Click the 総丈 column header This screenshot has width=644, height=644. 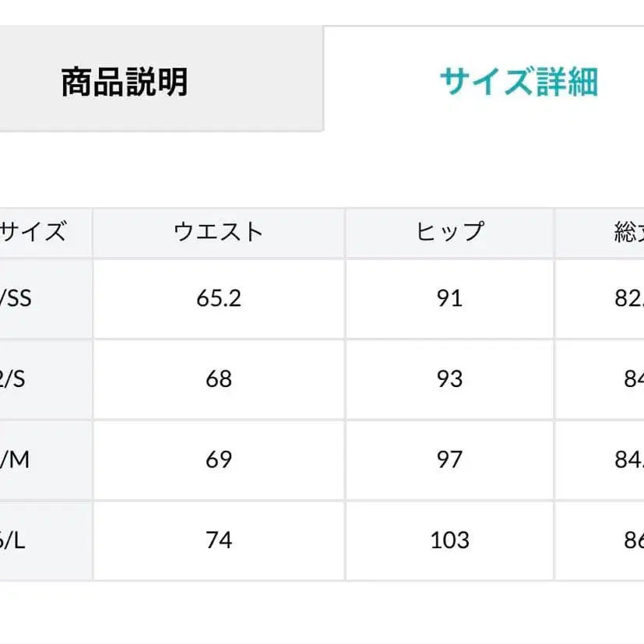pos(623,229)
